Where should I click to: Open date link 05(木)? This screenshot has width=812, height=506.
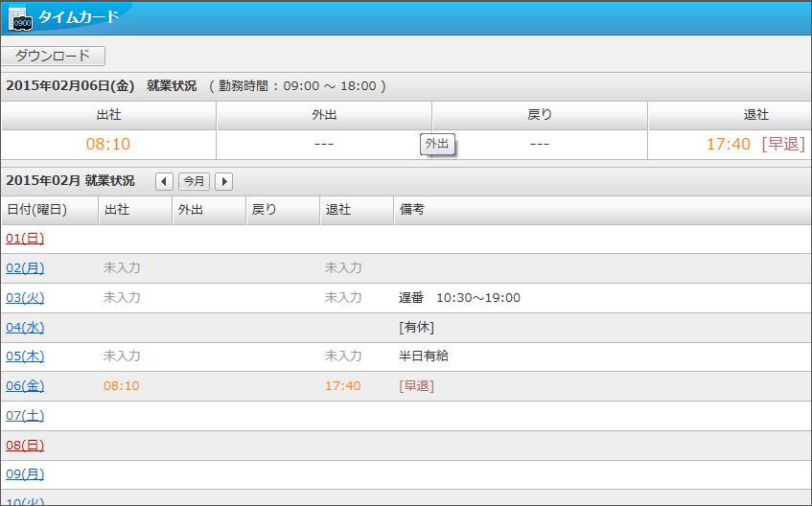(x=25, y=356)
